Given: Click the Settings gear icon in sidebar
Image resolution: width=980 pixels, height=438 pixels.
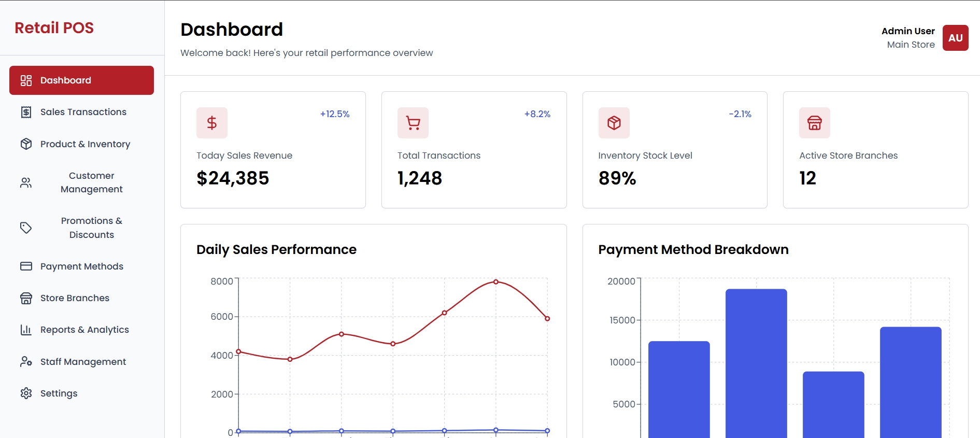Looking at the screenshot, I should tap(26, 393).
